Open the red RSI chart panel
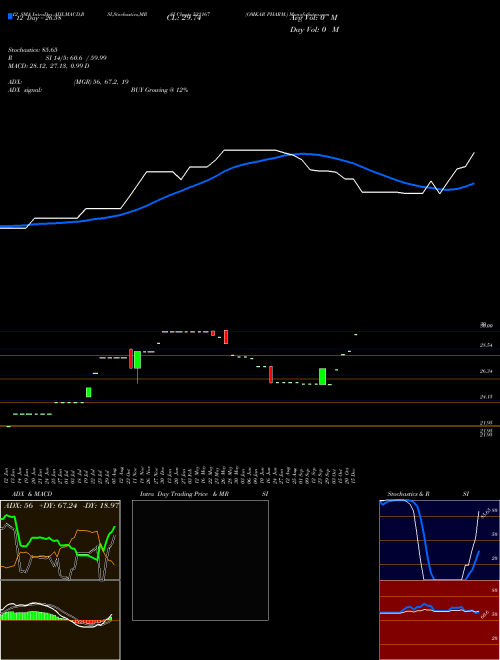500x660 pixels. [x=440, y=620]
